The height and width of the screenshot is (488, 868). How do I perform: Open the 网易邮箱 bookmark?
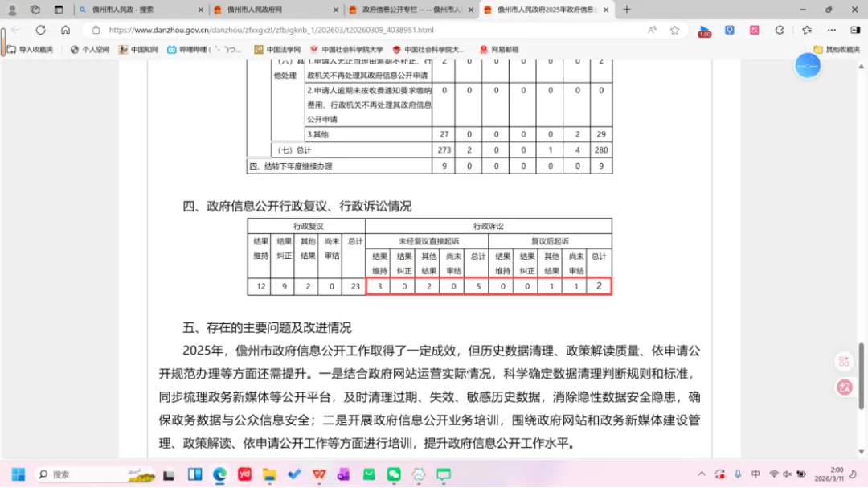point(499,49)
